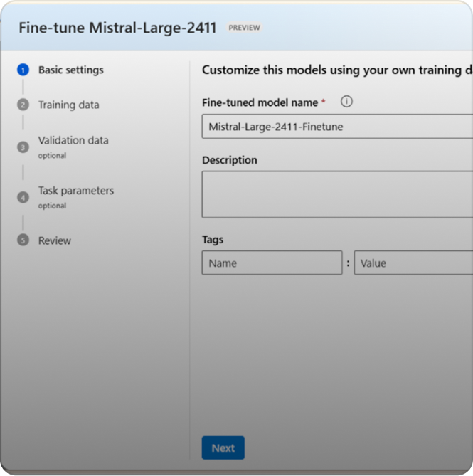473x476 pixels.
Task: Click 'optional' under Validation data
Action: 52,155
